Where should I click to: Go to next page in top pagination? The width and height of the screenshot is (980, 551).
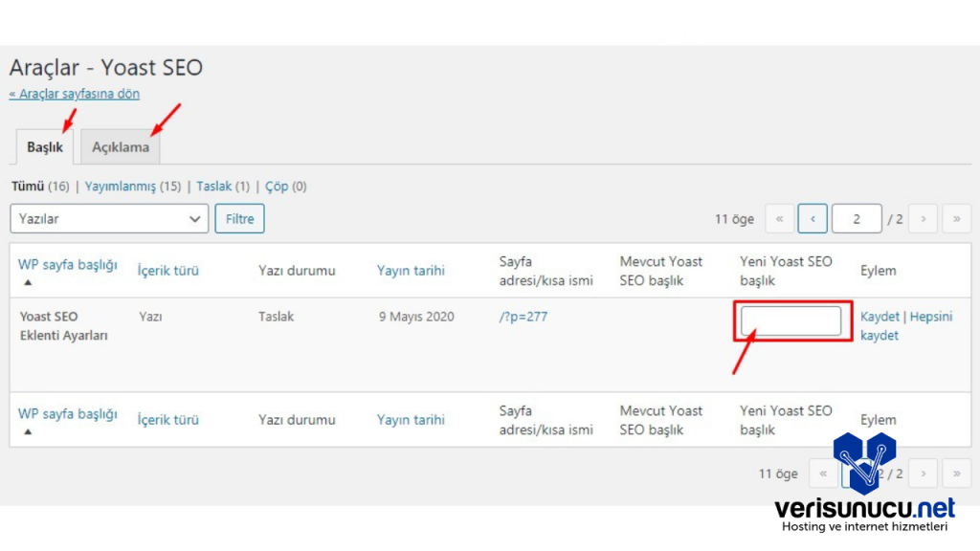(x=923, y=219)
